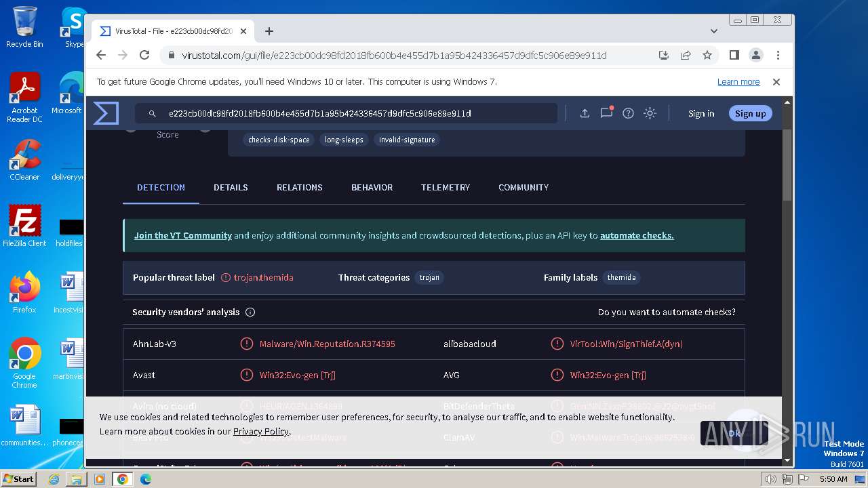
Task: Click the AVG Win32:Evo-gen [Trj] result
Action: (x=608, y=375)
